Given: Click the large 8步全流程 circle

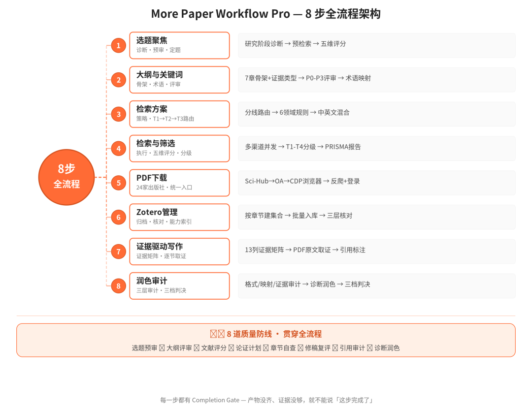Looking at the screenshot, I should tap(66, 177).
